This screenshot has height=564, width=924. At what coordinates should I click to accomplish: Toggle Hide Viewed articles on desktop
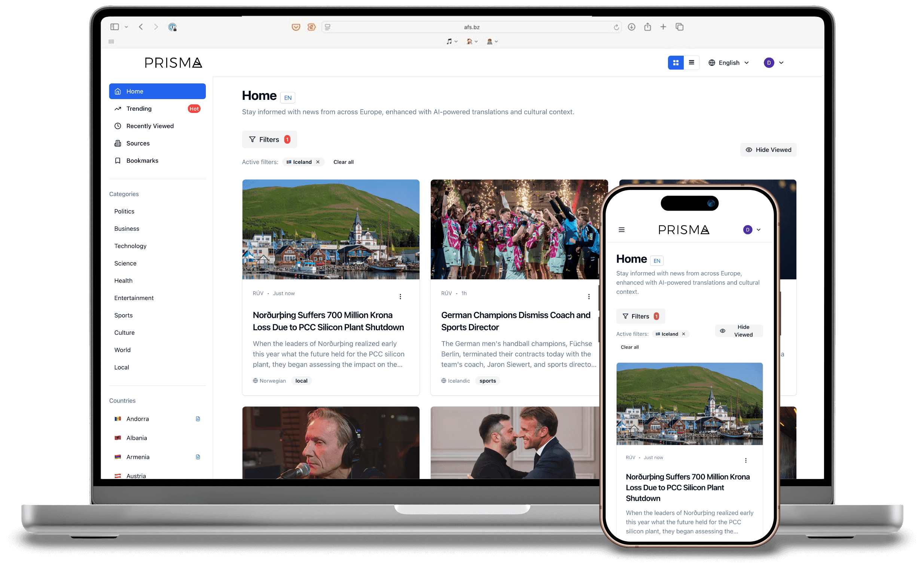(x=768, y=150)
